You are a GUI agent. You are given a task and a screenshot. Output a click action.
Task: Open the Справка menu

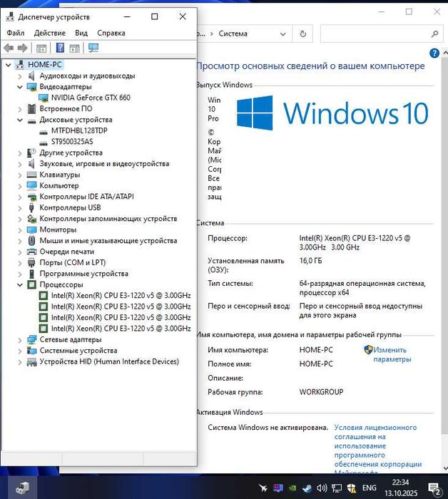[111, 33]
